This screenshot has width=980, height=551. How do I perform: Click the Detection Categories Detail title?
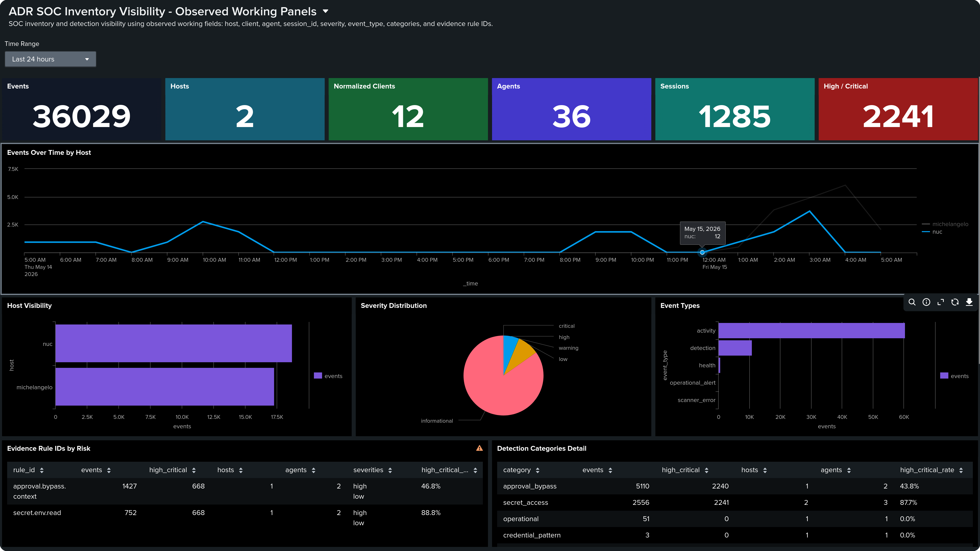point(541,448)
